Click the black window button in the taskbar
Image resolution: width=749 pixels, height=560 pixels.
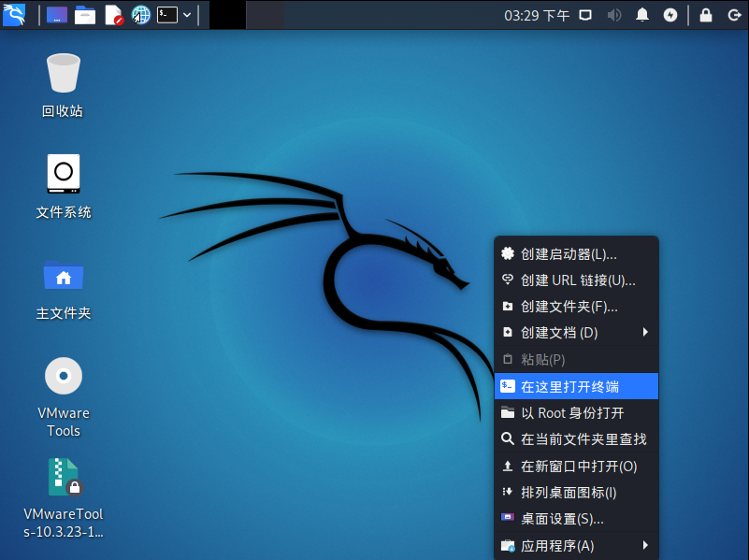click(x=227, y=15)
